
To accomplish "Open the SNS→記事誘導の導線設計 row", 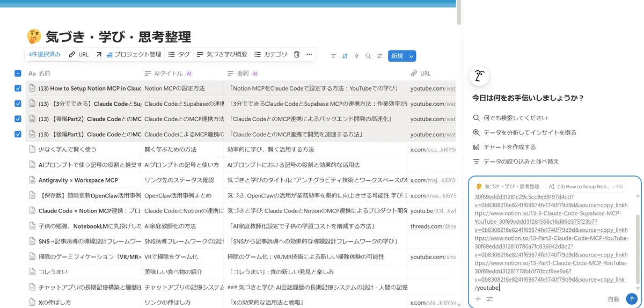I will click(x=90, y=241).
